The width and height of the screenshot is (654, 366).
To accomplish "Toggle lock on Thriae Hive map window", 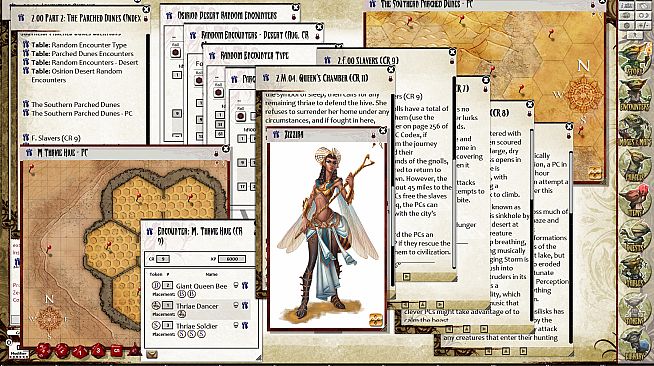I will 216,153.
